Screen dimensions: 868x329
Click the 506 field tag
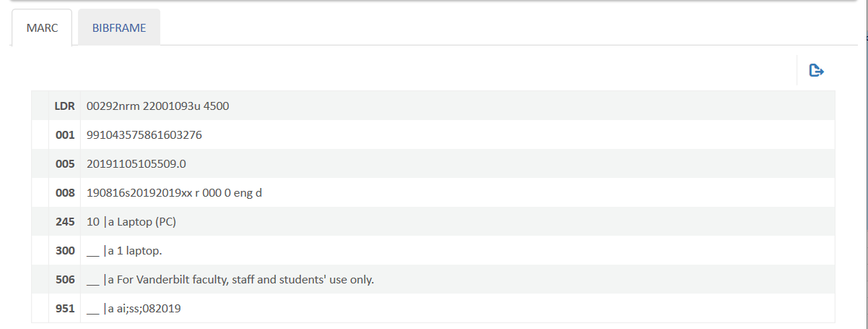pyautogui.click(x=66, y=279)
